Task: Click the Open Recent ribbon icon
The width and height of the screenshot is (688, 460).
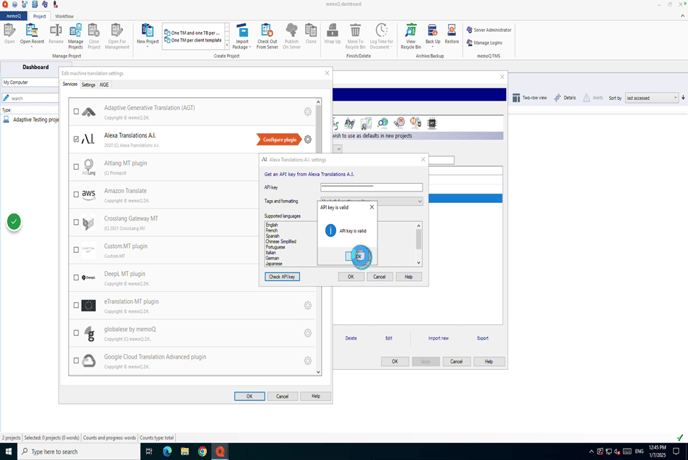Action: click(32, 34)
